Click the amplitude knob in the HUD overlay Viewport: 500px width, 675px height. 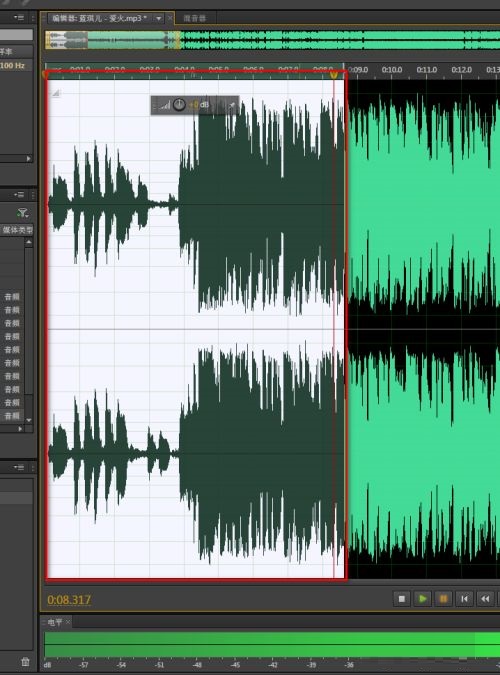pos(179,105)
